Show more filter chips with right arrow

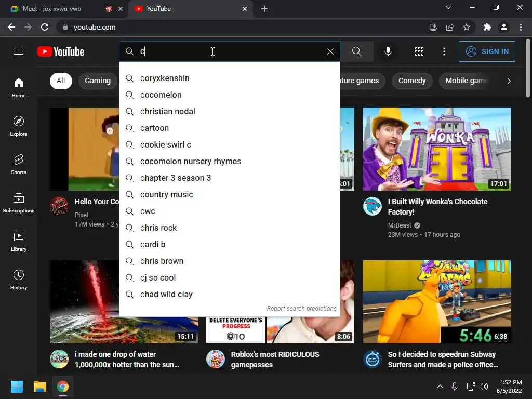click(x=509, y=81)
